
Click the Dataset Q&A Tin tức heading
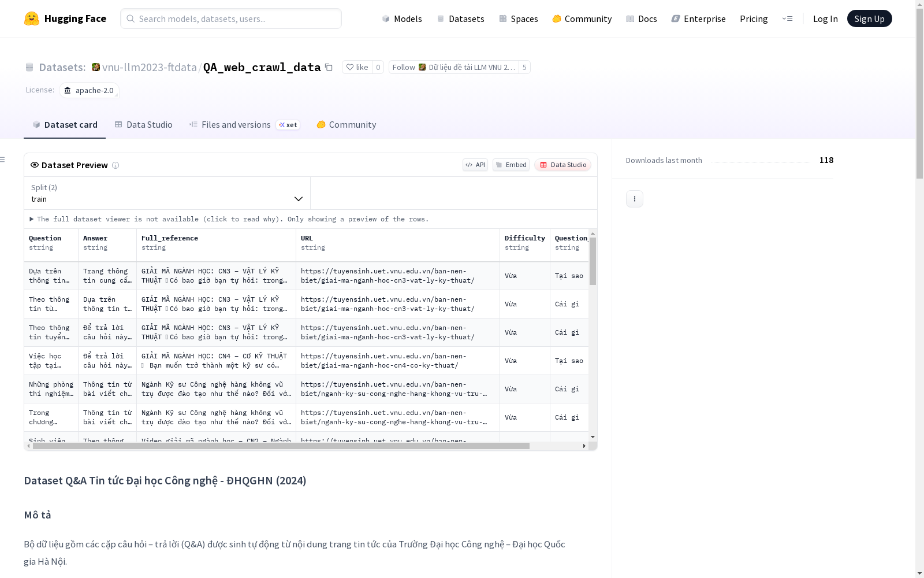coord(165,480)
